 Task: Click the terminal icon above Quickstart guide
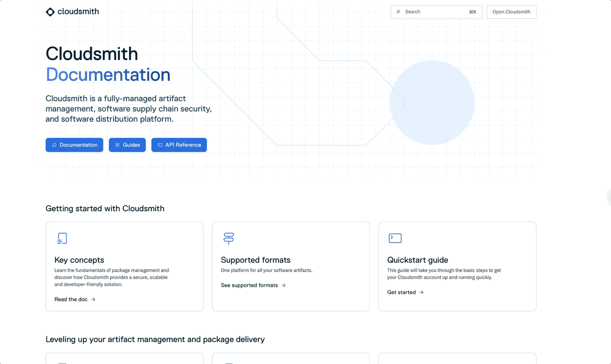pyautogui.click(x=395, y=238)
